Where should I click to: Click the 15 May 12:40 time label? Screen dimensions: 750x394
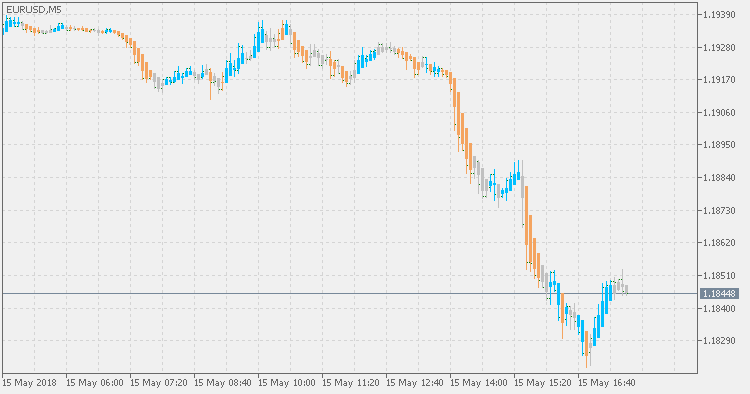[415, 383]
